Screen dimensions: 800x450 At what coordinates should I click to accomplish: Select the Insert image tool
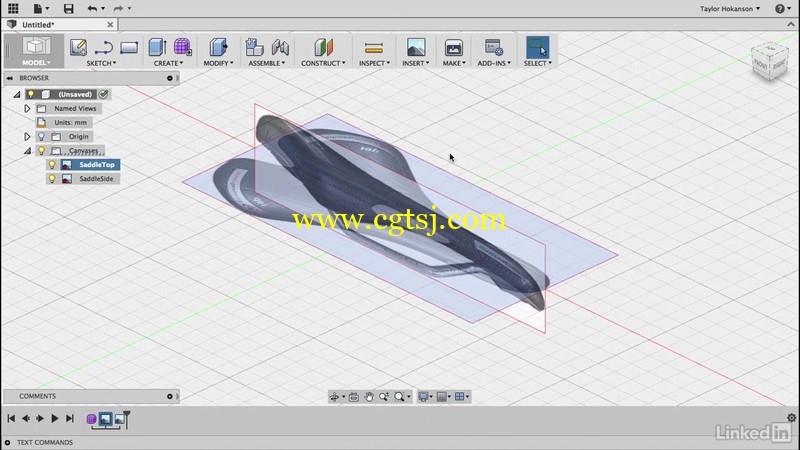click(416, 47)
